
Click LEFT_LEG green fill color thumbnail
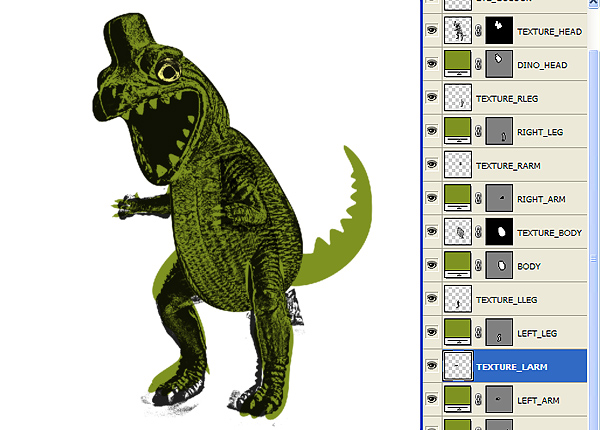(458, 332)
